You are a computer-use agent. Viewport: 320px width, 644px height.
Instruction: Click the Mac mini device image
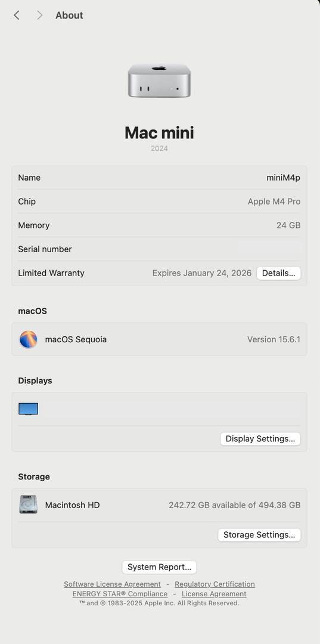pyautogui.click(x=159, y=80)
